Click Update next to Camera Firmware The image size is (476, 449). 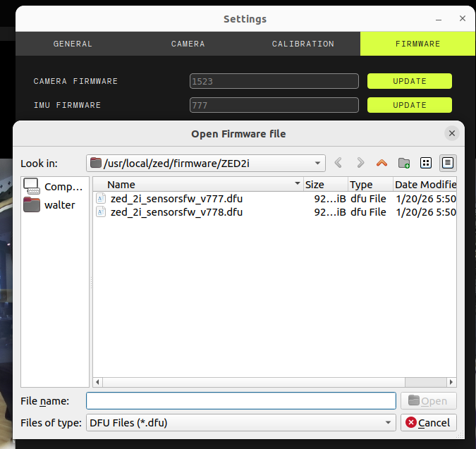[409, 81]
